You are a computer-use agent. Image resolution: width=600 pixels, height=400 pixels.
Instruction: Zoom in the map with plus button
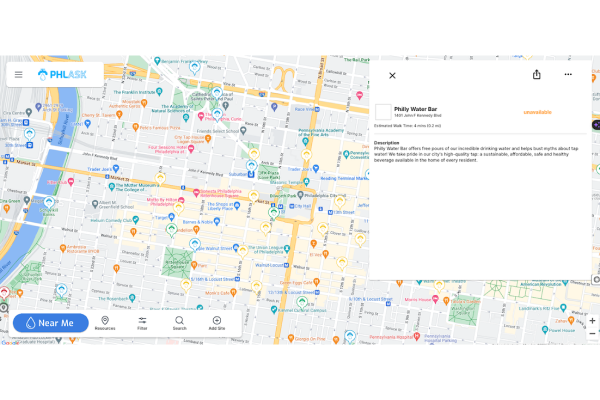592,322
